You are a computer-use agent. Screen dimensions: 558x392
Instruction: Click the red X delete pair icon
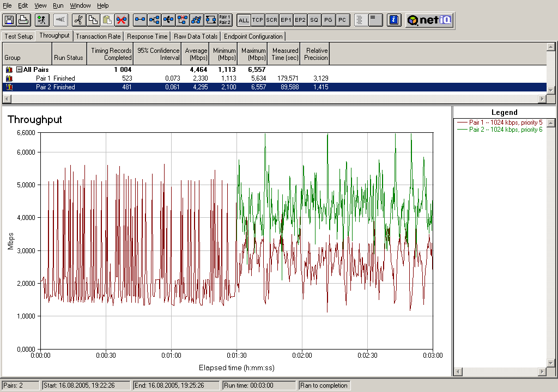122,20
